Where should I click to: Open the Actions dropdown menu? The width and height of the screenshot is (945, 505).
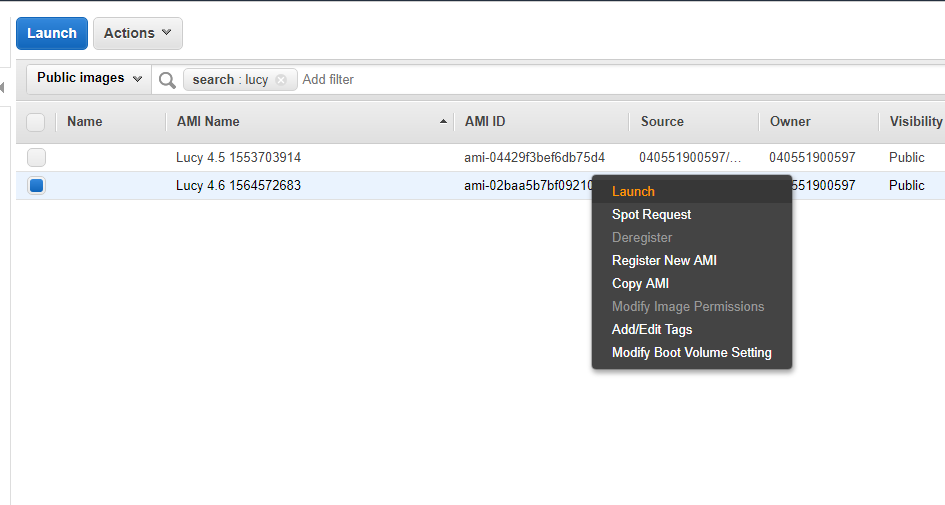137,33
